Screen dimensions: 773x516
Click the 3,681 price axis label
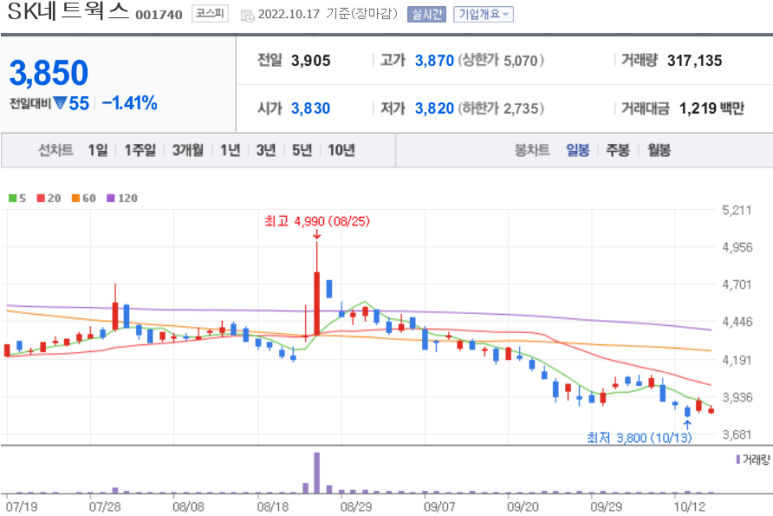(737, 435)
